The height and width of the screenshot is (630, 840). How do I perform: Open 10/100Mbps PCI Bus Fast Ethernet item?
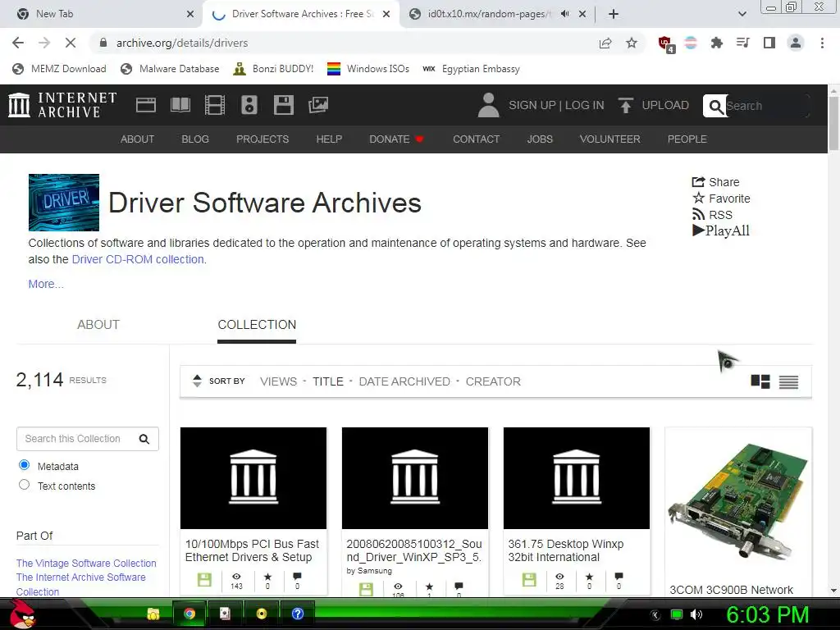click(x=252, y=550)
